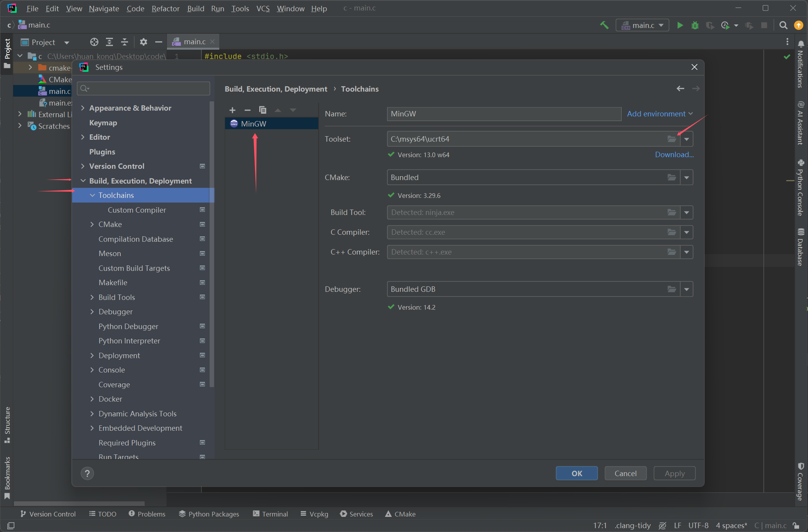This screenshot has height=532, width=808.
Task: Hide the Project panel with minus icon
Action: click(158, 42)
